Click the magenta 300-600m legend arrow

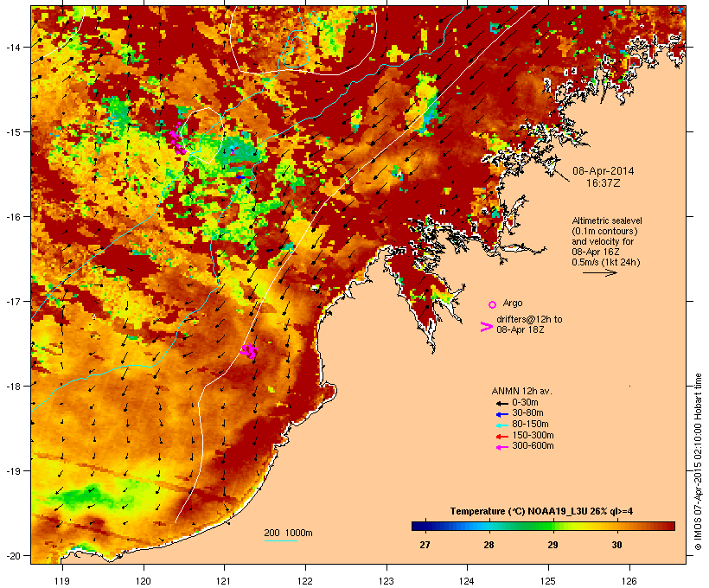[501, 447]
